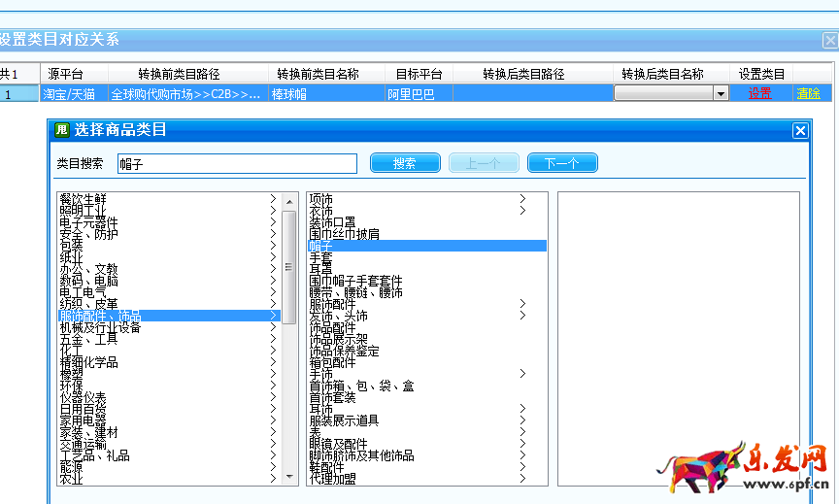Click the 搜索 button
This screenshot has width=839, height=504.
pyautogui.click(x=405, y=163)
